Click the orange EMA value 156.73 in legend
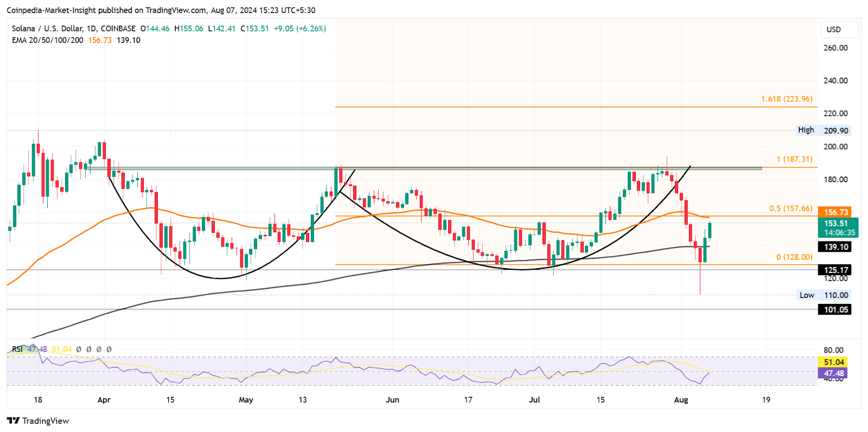Viewport: 868px width, 432px height. 100,40
